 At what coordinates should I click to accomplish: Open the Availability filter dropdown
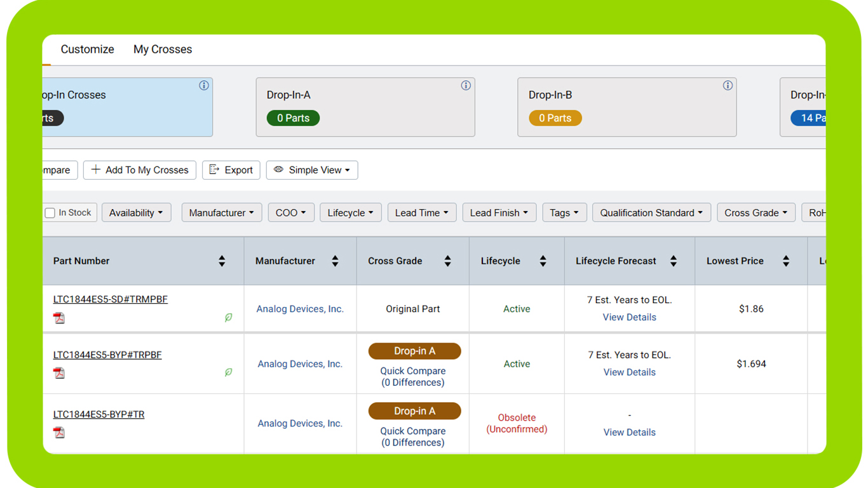(136, 213)
